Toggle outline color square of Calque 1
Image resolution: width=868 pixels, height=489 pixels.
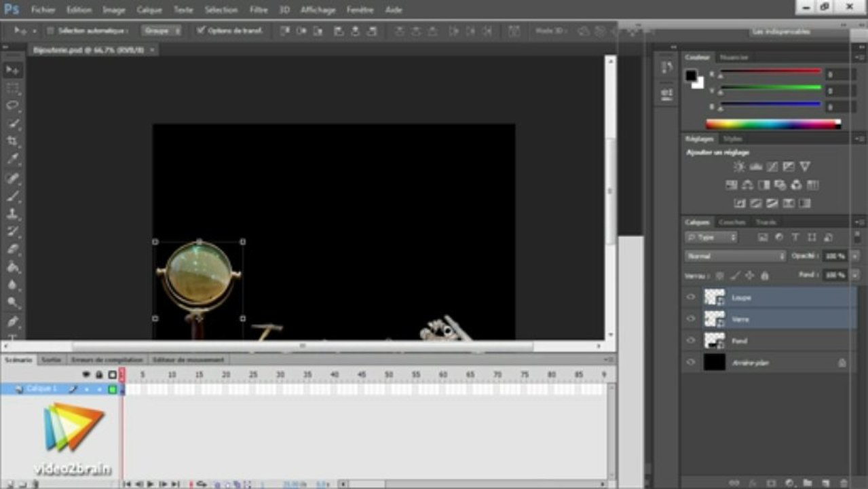pos(112,389)
